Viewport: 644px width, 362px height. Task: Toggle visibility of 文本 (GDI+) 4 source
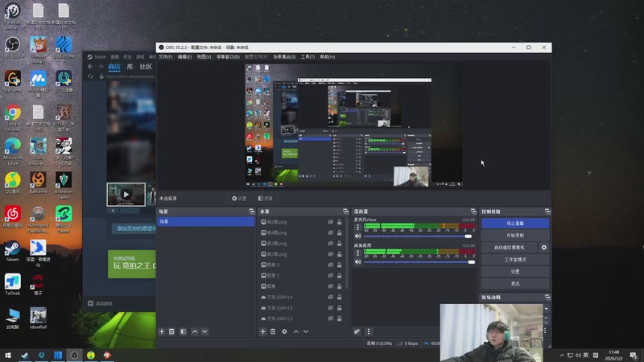tap(331, 297)
